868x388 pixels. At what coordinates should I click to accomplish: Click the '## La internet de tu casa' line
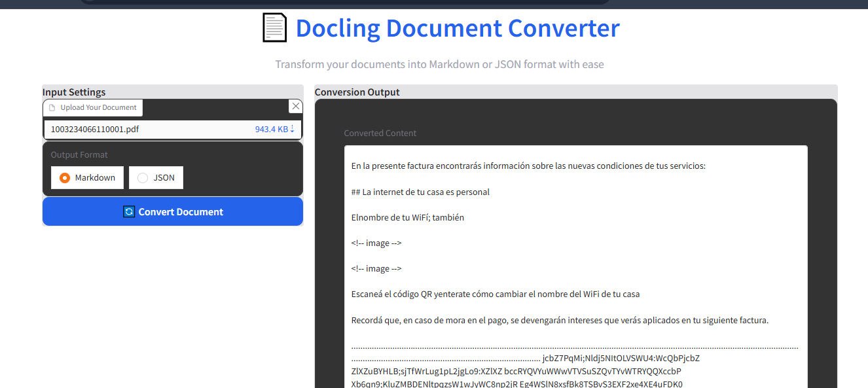pos(420,192)
